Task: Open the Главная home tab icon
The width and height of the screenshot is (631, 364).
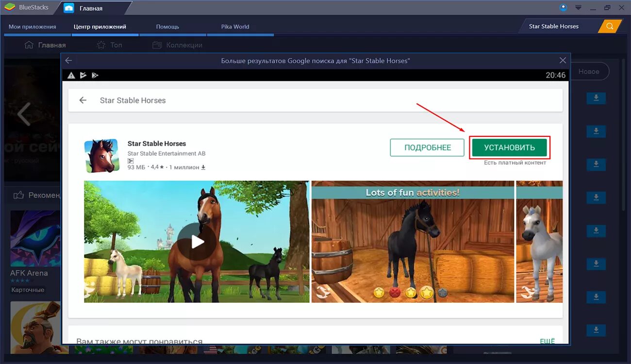Action: [x=69, y=8]
